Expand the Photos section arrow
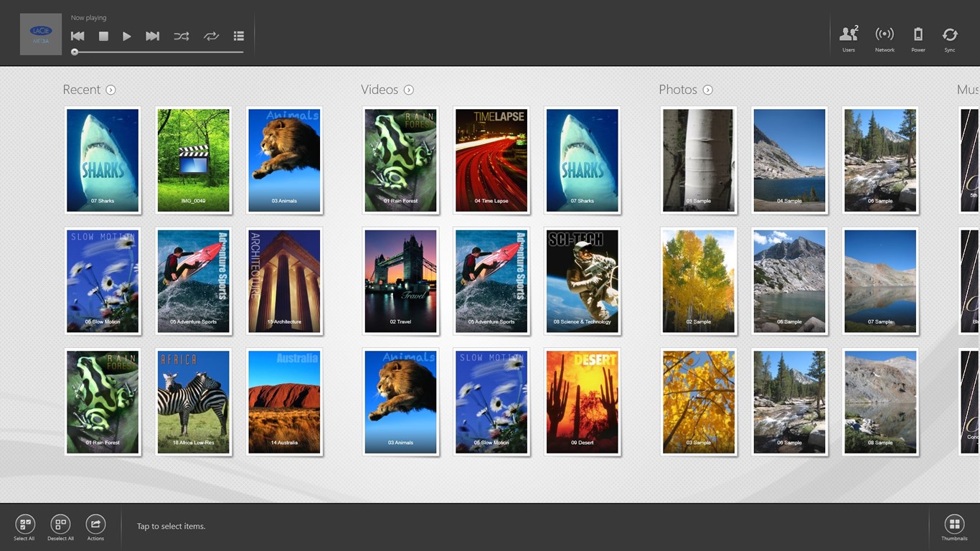The image size is (980, 551). tap(707, 90)
